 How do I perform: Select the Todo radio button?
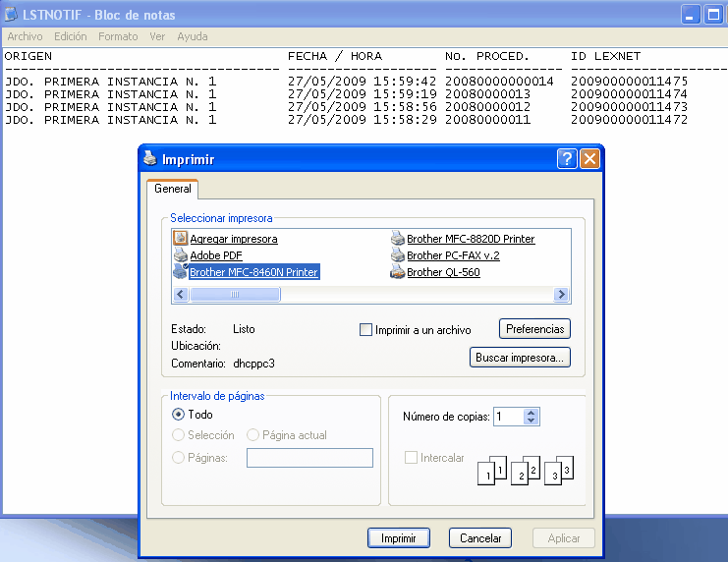tap(179, 415)
